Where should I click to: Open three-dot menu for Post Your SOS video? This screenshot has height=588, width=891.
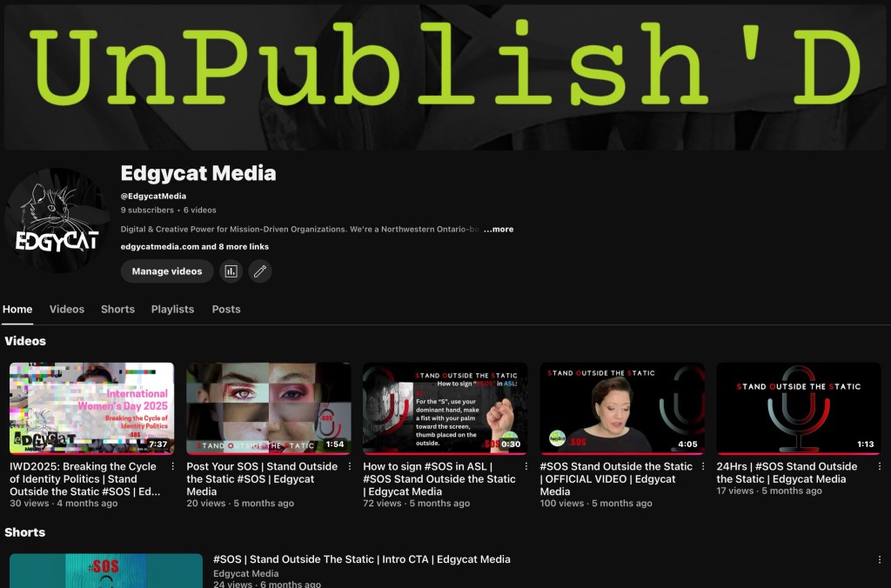pos(350,467)
